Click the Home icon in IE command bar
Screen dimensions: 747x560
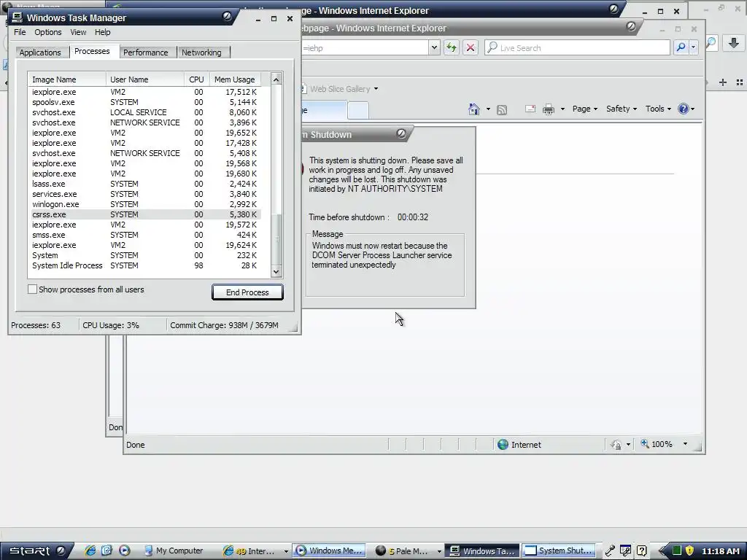coord(473,109)
